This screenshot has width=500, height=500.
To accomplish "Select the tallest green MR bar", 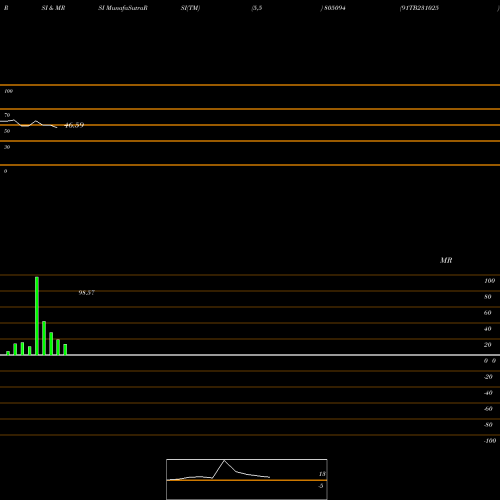I will 37,316.
